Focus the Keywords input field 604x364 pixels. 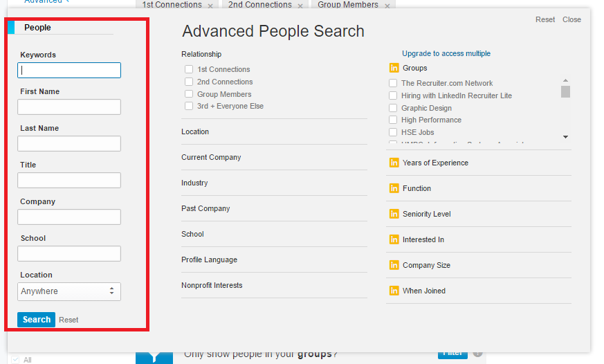tap(69, 70)
